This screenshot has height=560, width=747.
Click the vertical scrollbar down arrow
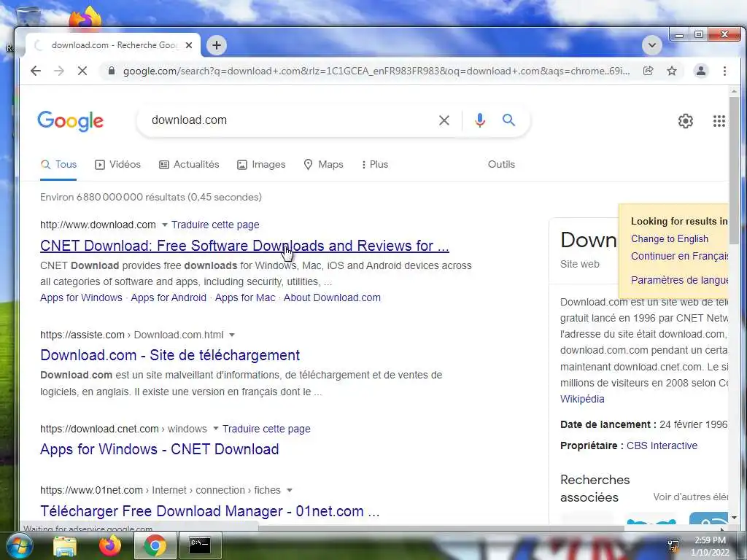(x=734, y=518)
